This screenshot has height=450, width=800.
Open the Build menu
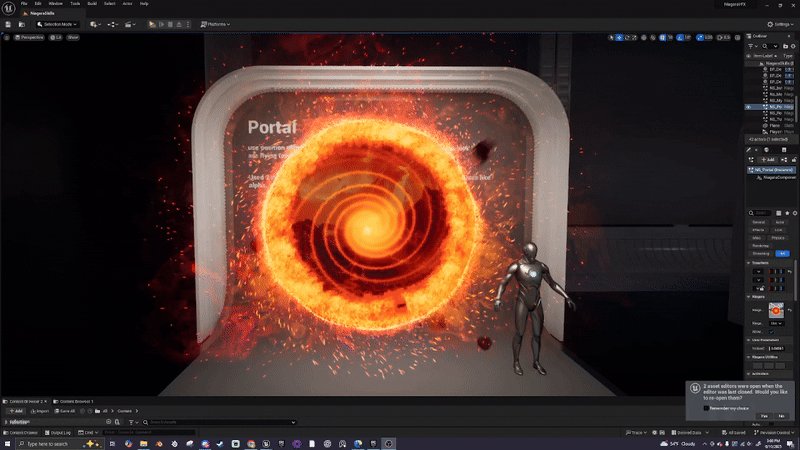click(x=92, y=4)
